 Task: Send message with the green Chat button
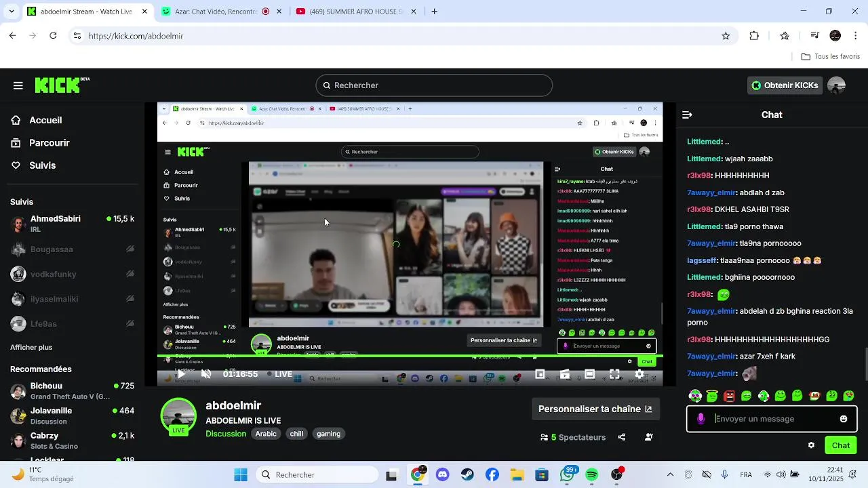click(x=841, y=445)
